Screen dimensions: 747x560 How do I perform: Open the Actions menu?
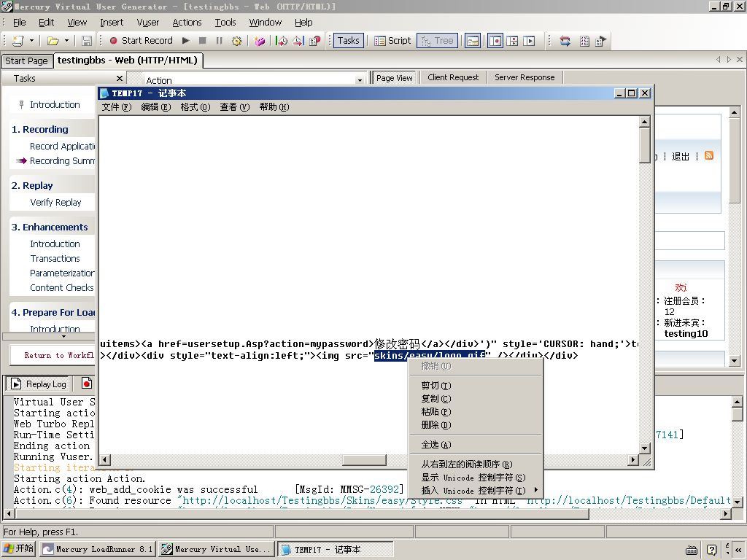pyautogui.click(x=187, y=23)
